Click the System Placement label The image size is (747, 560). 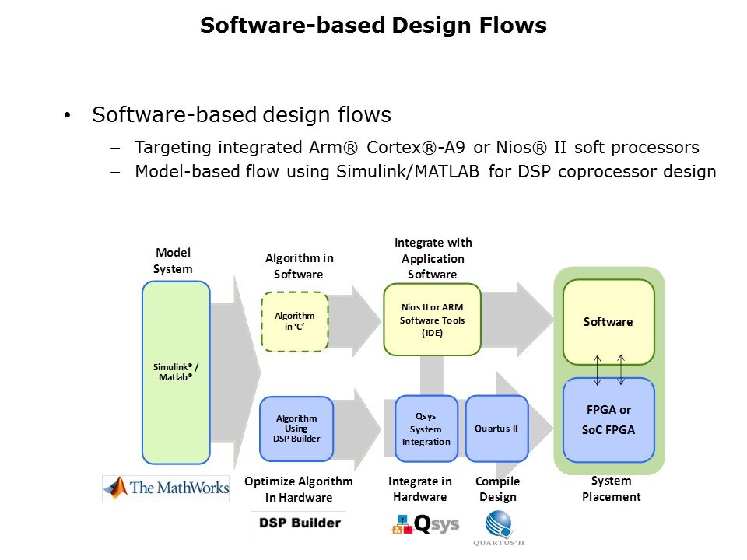point(612,488)
